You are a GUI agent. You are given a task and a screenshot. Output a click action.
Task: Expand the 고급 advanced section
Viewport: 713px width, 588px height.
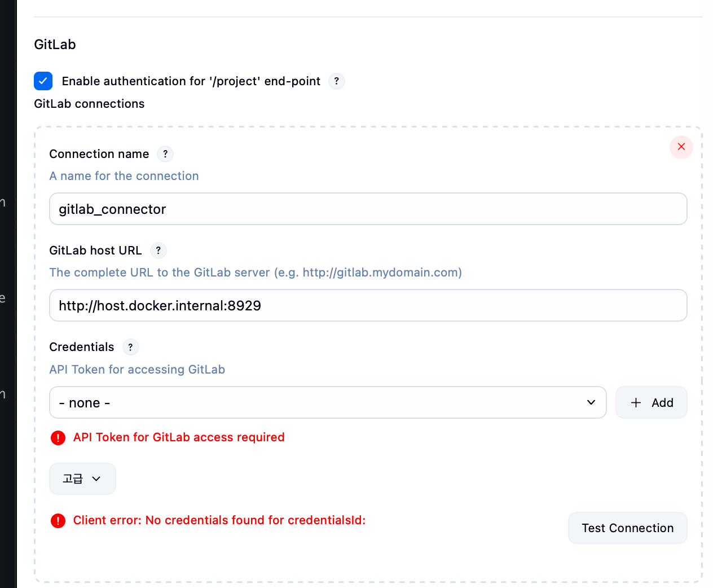tap(82, 479)
